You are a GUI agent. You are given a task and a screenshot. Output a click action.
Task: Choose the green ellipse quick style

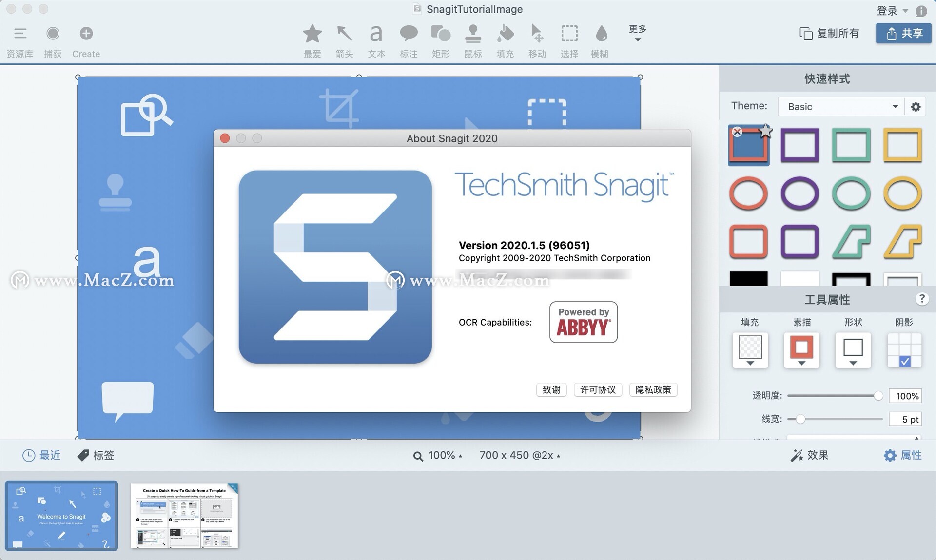(x=851, y=193)
